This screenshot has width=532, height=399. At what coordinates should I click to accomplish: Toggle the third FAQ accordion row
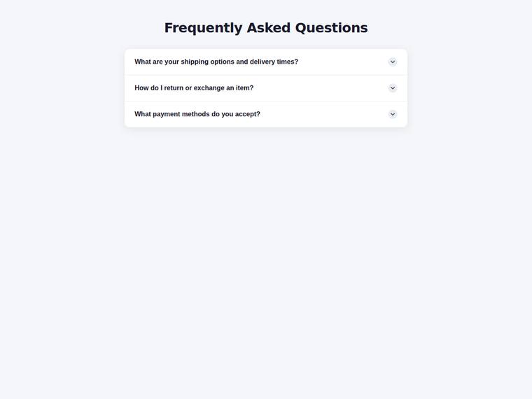(x=266, y=114)
